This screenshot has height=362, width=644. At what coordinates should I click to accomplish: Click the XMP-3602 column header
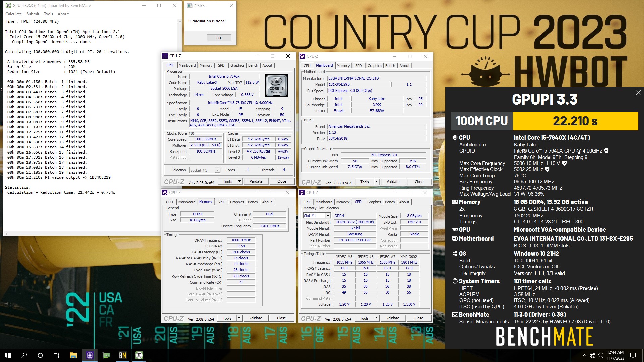(x=409, y=257)
